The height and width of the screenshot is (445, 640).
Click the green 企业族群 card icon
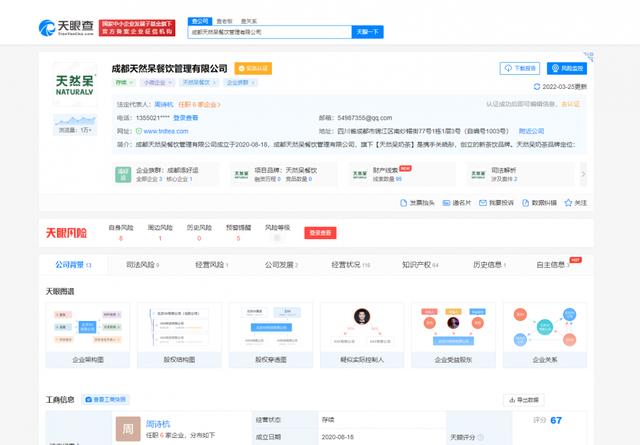pyautogui.click(x=123, y=174)
